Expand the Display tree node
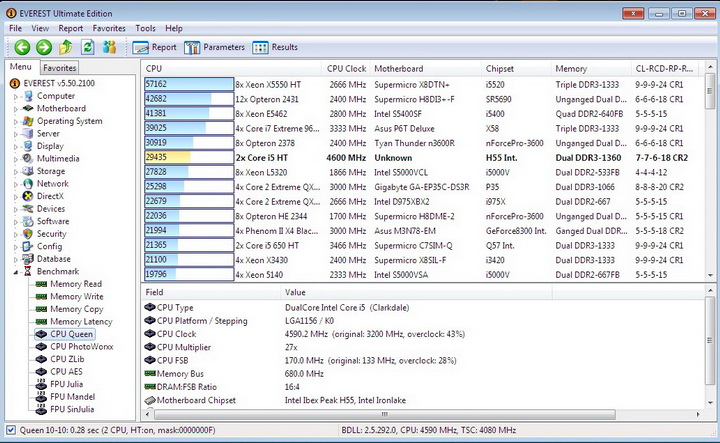Viewport: 720px width, 443px height. 16,146
